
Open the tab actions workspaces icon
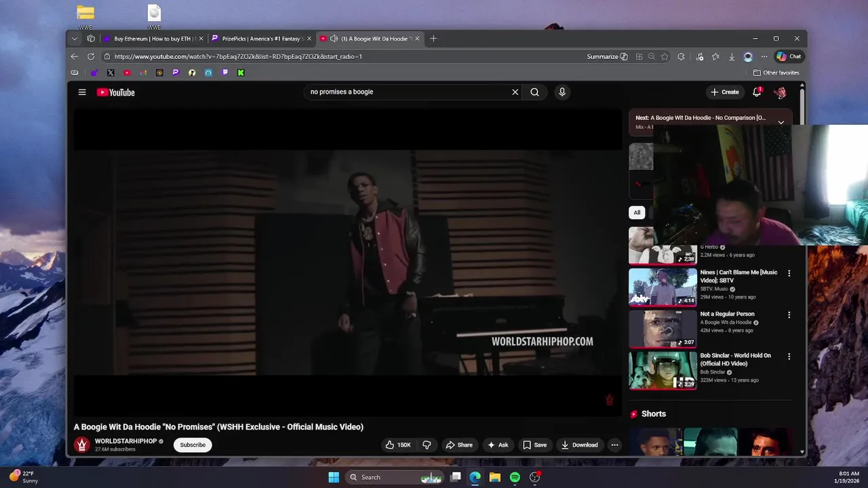pos(91,39)
